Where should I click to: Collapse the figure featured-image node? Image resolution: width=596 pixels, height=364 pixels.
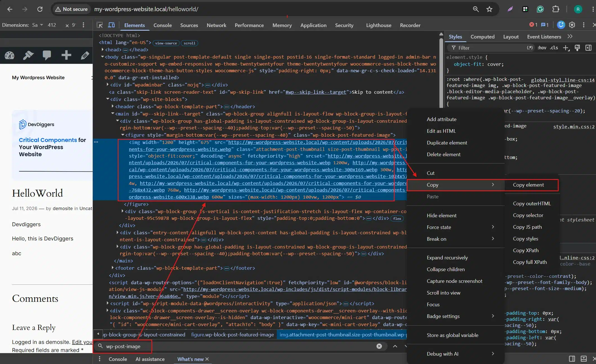[122, 135]
